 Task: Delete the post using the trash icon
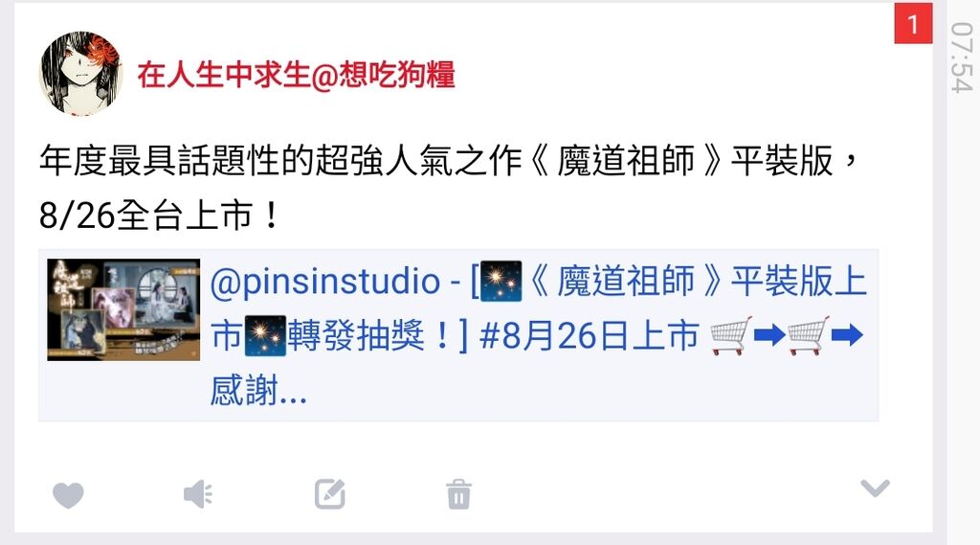(458, 494)
